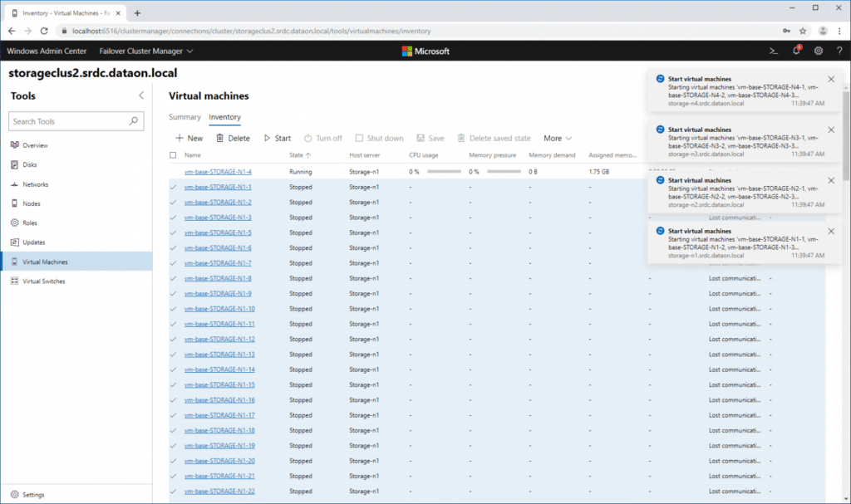This screenshot has width=851, height=504.
Task: Bookmark page with star icon
Action: coord(803,31)
